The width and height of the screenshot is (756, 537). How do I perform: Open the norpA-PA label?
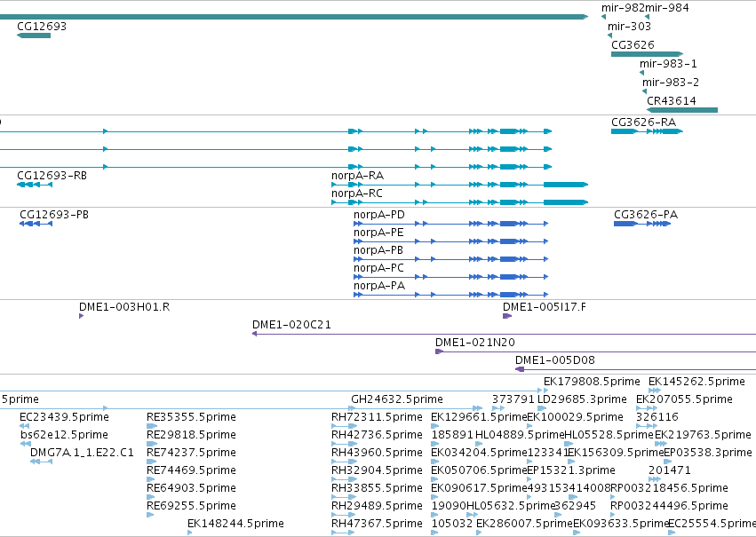click(379, 286)
